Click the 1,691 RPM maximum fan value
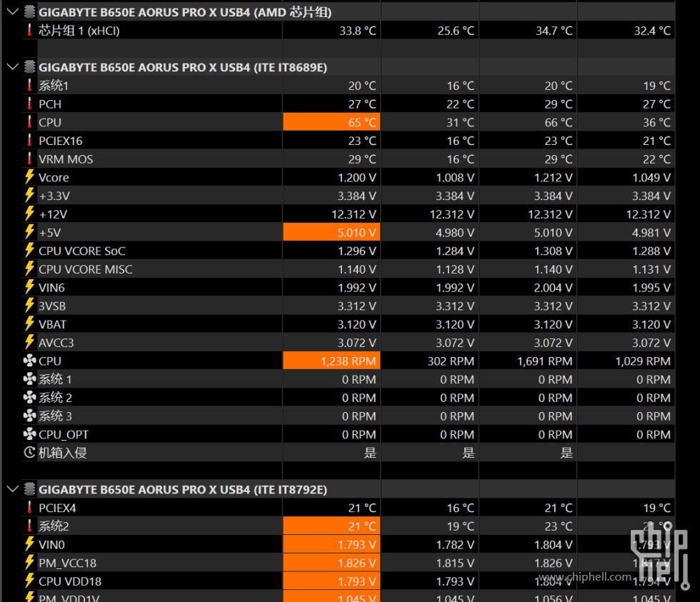700x602 pixels. click(x=544, y=361)
